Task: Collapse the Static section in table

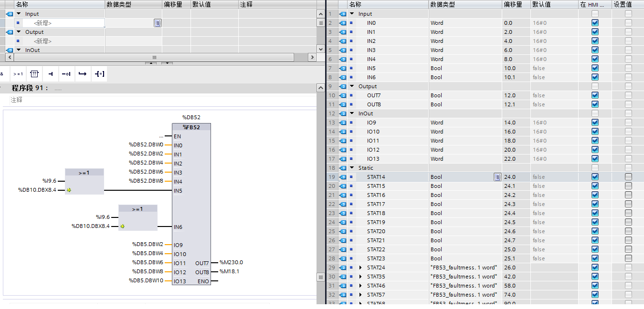Action: [352, 168]
